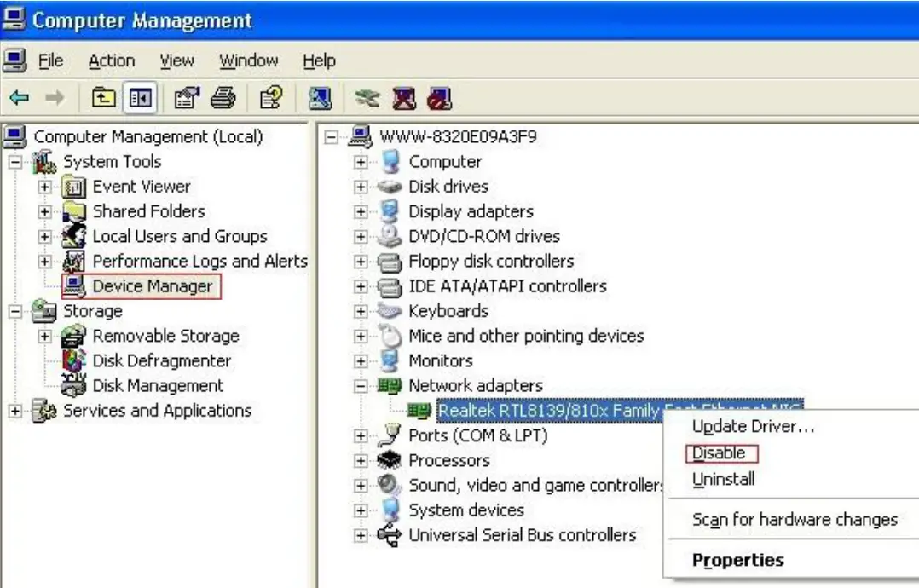
Task: Select Sound, video and game controllers
Action: (x=535, y=486)
